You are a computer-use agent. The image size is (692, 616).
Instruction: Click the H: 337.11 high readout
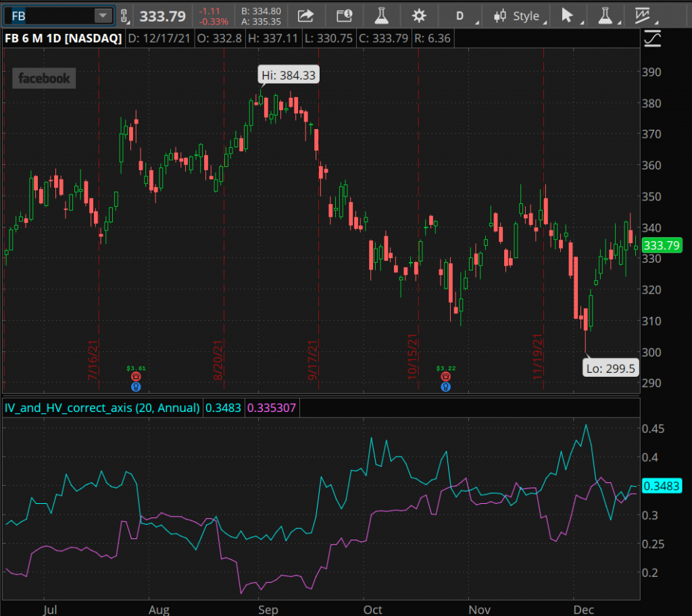(273, 38)
